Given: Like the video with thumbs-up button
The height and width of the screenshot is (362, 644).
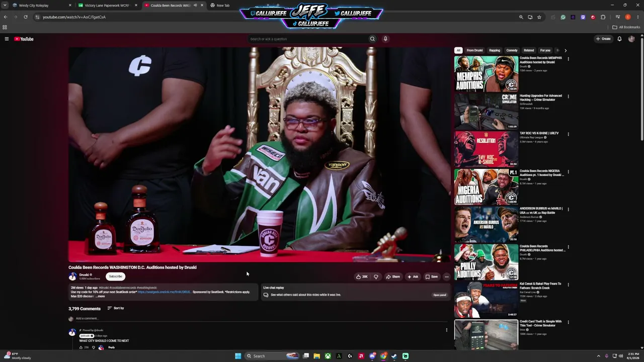Looking at the screenshot, I should pos(362,277).
